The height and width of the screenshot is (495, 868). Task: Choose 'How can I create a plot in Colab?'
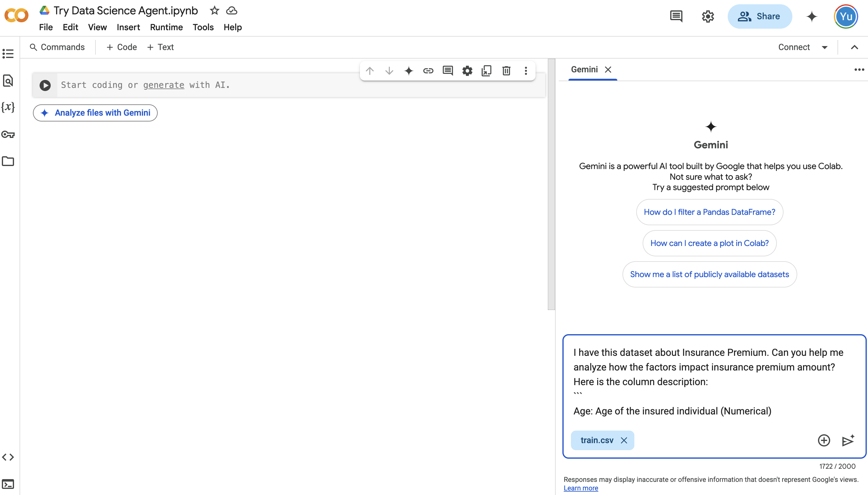709,243
